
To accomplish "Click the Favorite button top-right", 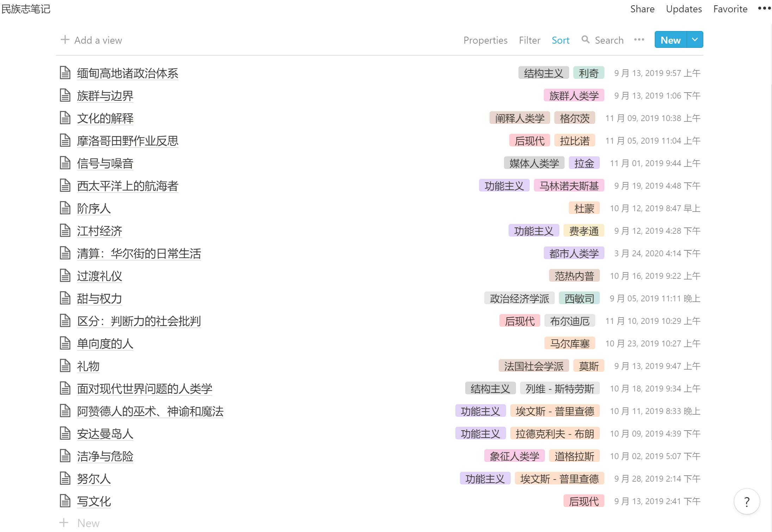I will click(x=731, y=9).
